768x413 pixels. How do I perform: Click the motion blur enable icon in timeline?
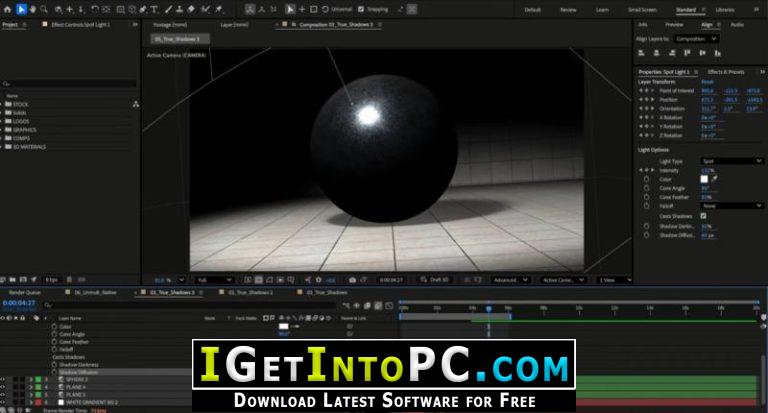(378, 306)
